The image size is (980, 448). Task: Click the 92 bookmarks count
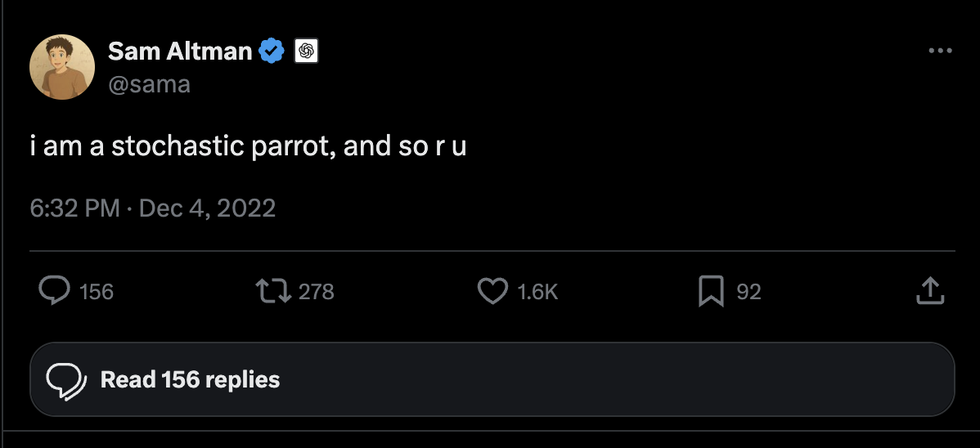pos(749,292)
